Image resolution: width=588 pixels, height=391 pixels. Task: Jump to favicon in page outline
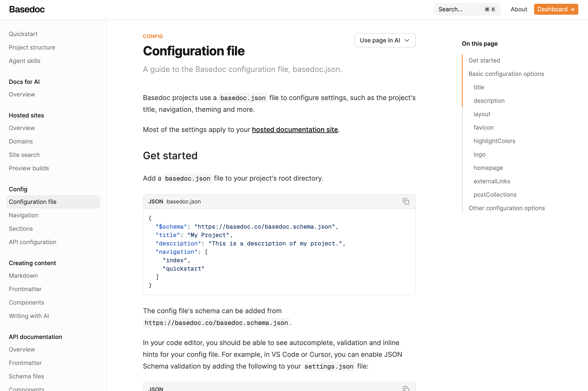(x=483, y=128)
